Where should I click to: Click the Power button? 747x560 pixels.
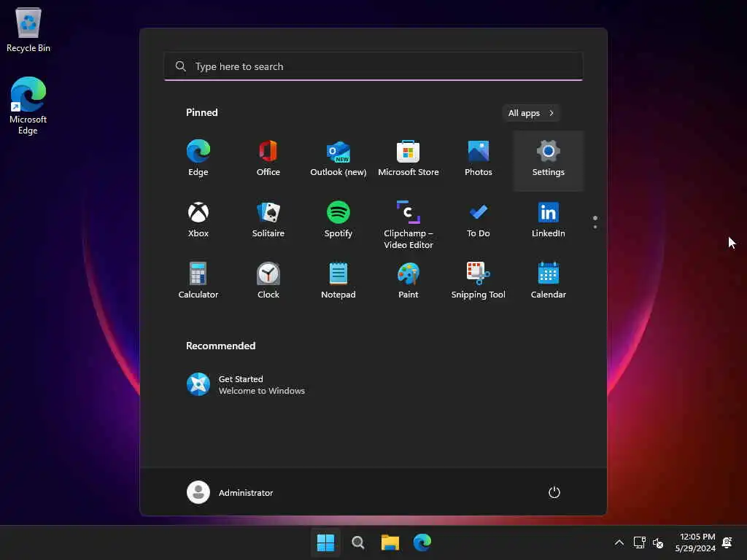[x=554, y=492]
